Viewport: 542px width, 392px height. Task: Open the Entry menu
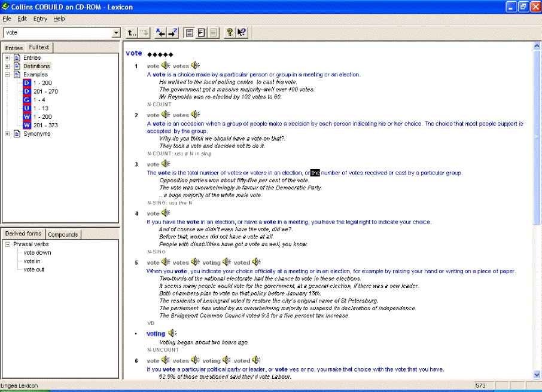(x=40, y=19)
